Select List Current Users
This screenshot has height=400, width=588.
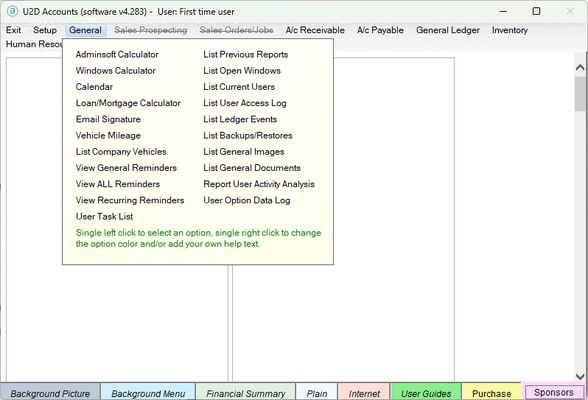pos(239,87)
